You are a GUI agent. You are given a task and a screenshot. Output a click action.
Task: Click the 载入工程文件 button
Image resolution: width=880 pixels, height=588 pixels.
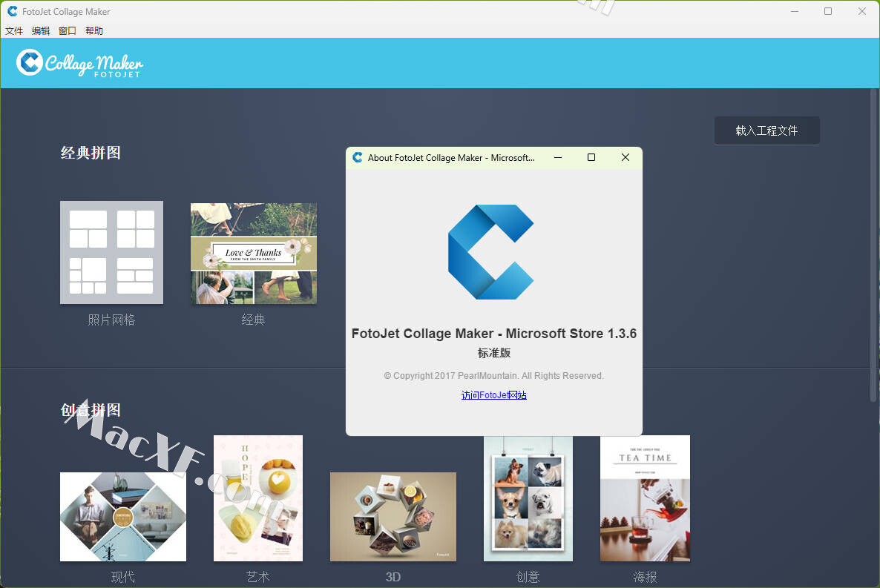pyautogui.click(x=766, y=131)
